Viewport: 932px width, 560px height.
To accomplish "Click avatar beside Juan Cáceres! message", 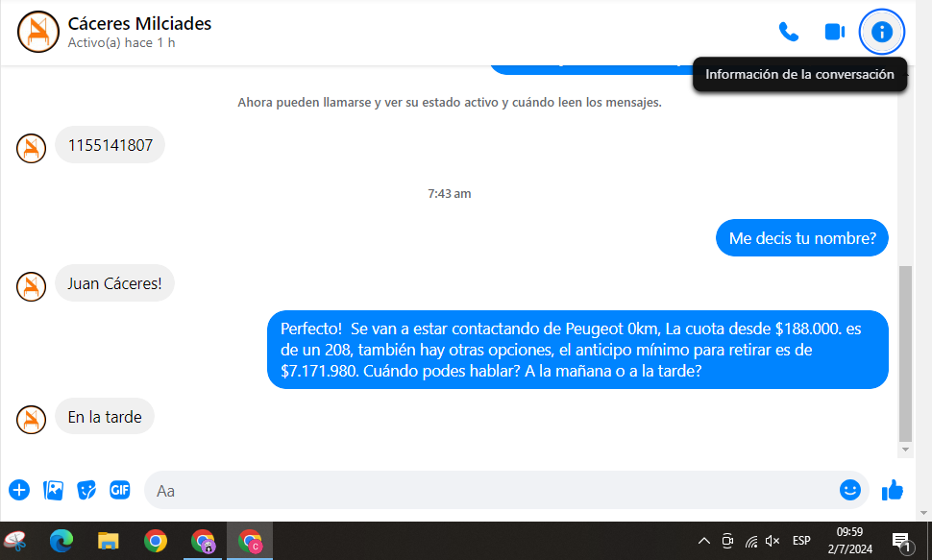I will pos(31,286).
